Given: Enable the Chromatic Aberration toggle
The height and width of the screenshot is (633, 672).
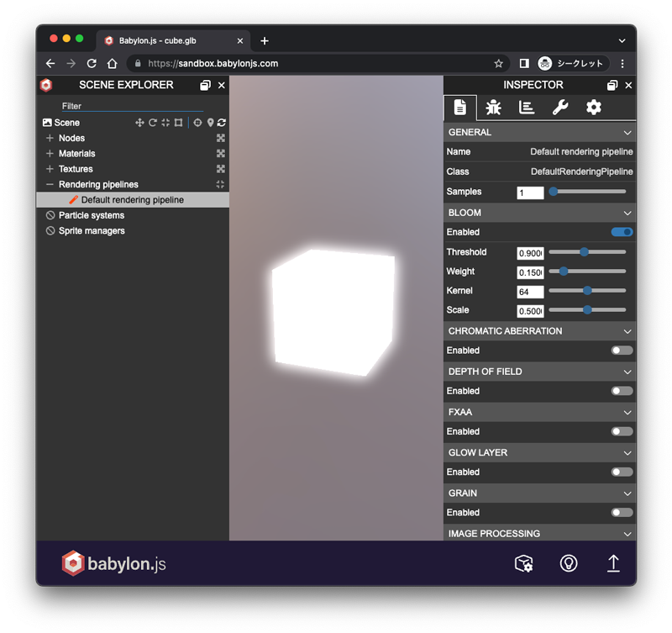Looking at the screenshot, I should click(622, 351).
